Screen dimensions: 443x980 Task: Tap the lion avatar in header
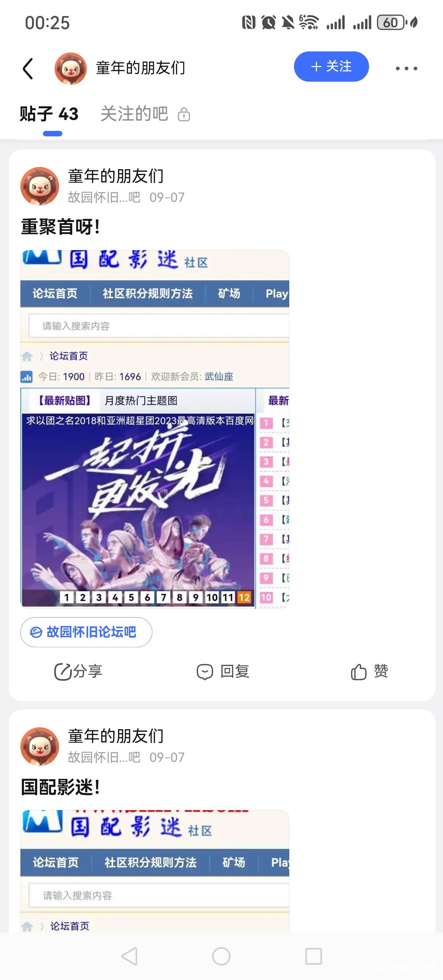[x=70, y=69]
